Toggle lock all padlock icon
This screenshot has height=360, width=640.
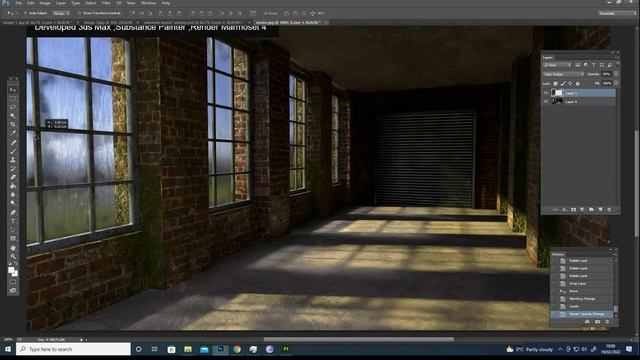[578, 84]
